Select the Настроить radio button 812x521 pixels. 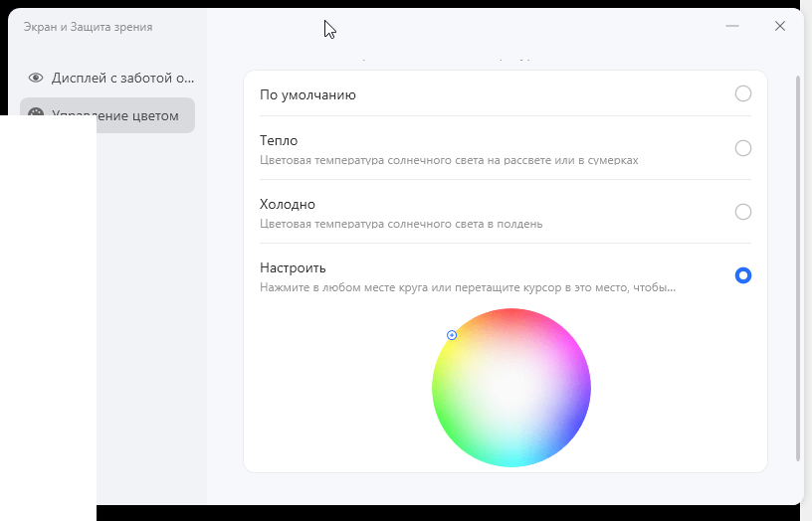(x=742, y=275)
